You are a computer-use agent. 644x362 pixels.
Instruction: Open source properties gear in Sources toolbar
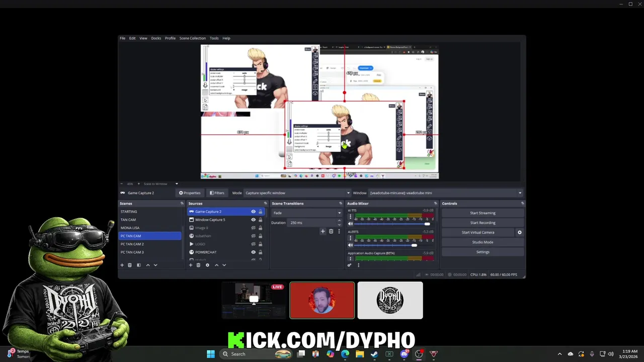207,265
